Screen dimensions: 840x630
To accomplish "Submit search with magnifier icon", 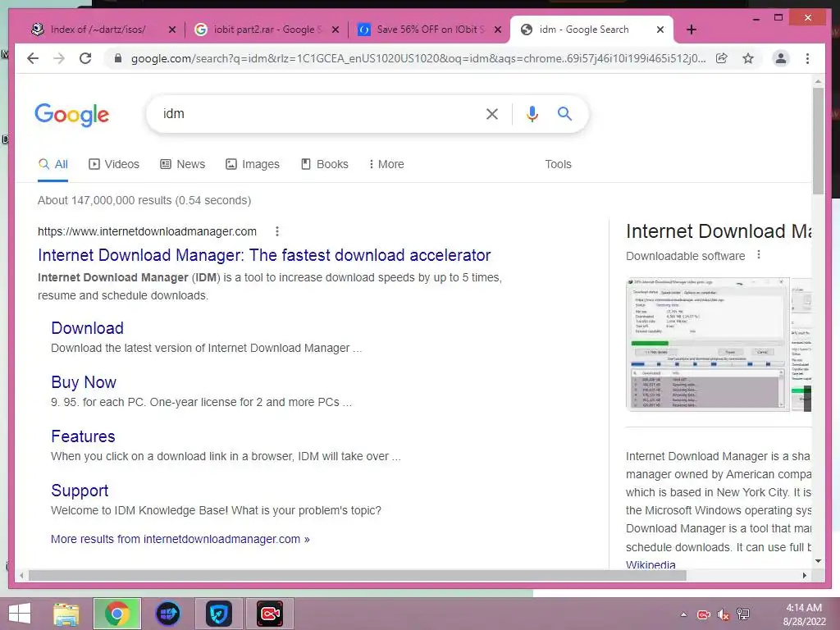I will click(564, 113).
